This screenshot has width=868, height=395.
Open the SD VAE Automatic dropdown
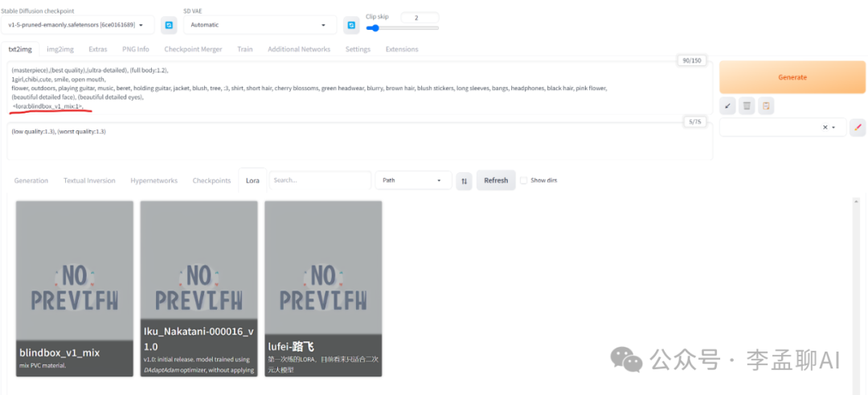click(260, 25)
